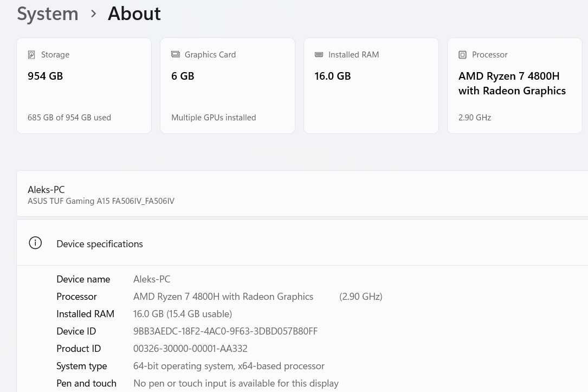Select the Processor value in specifications list
The height and width of the screenshot is (392, 588).
(x=223, y=297)
